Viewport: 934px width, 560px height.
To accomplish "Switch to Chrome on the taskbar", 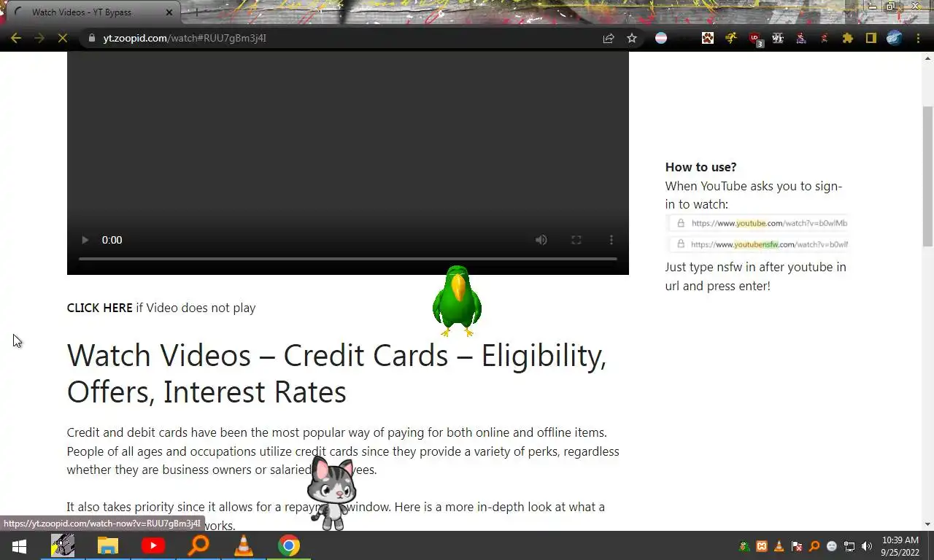I will (x=289, y=545).
